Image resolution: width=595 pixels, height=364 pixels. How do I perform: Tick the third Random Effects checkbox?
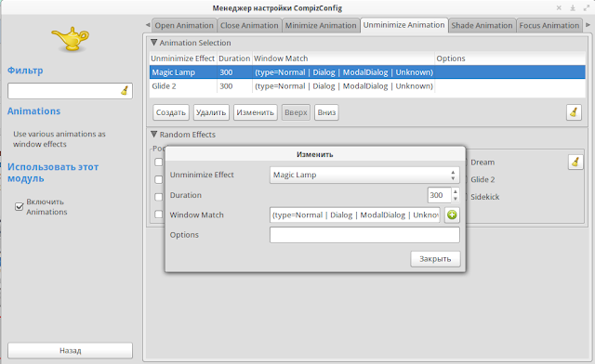pyautogui.click(x=159, y=197)
